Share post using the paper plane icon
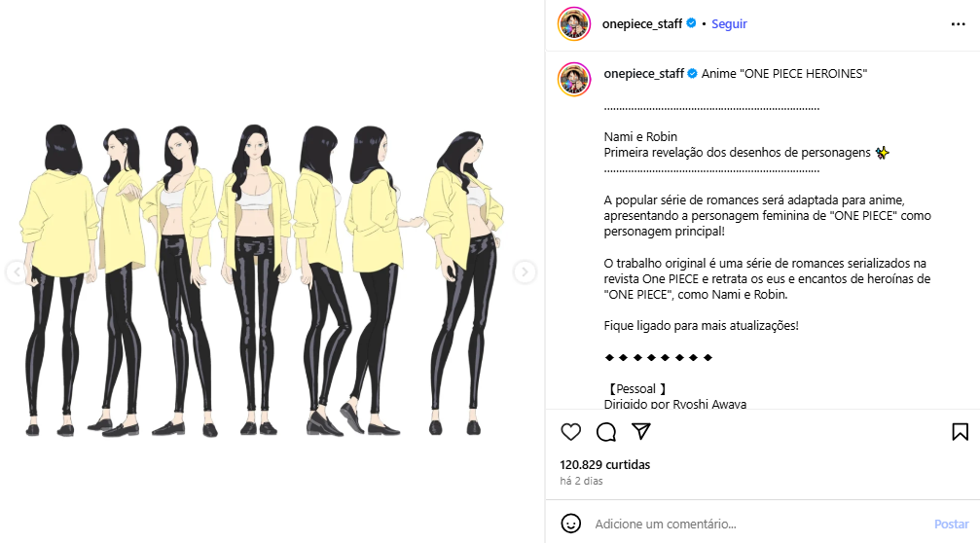Image resolution: width=980 pixels, height=543 pixels. (640, 431)
